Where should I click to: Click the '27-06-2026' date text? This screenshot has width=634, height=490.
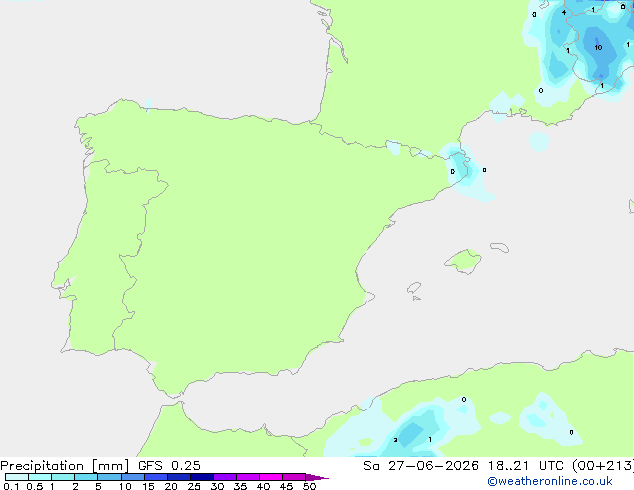tap(433, 466)
